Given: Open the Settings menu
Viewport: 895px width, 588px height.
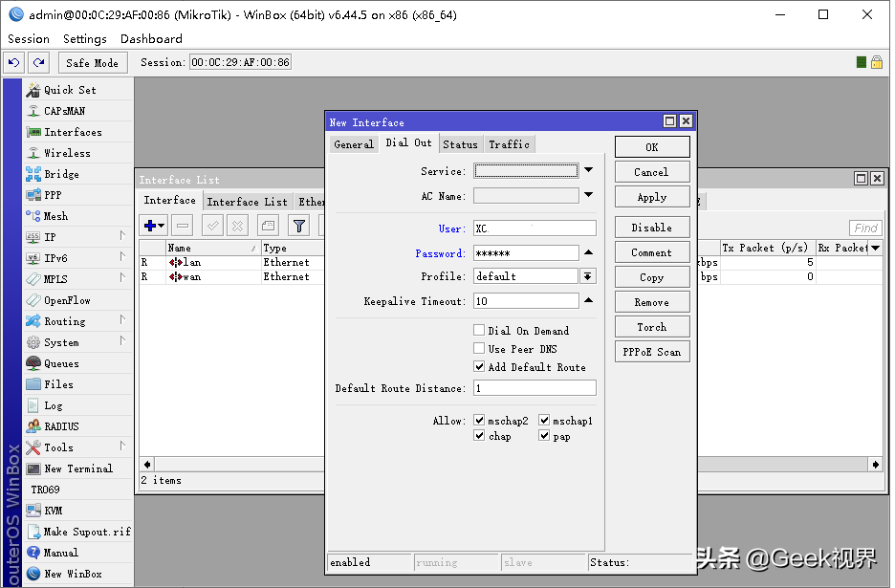Looking at the screenshot, I should point(84,39).
